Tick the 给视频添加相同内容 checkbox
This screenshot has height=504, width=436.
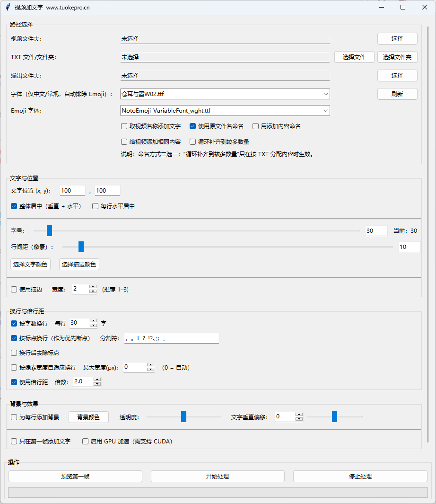coord(124,141)
